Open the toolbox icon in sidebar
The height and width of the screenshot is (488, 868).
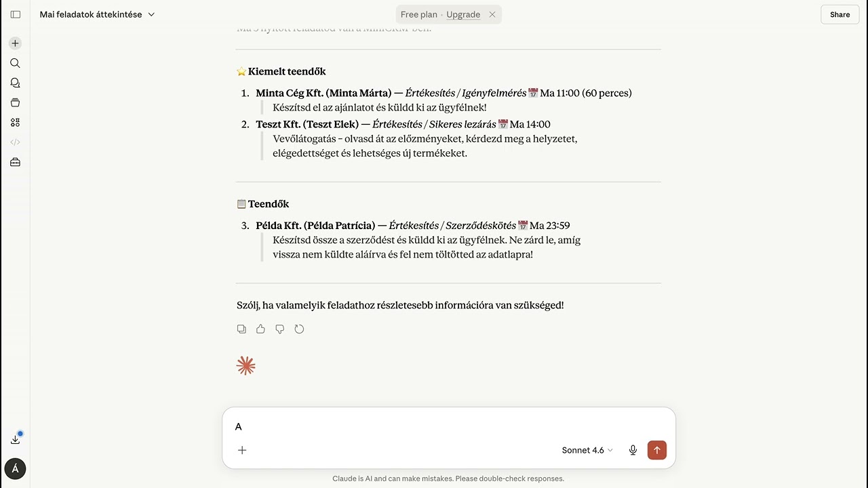[x=15, y=162]
